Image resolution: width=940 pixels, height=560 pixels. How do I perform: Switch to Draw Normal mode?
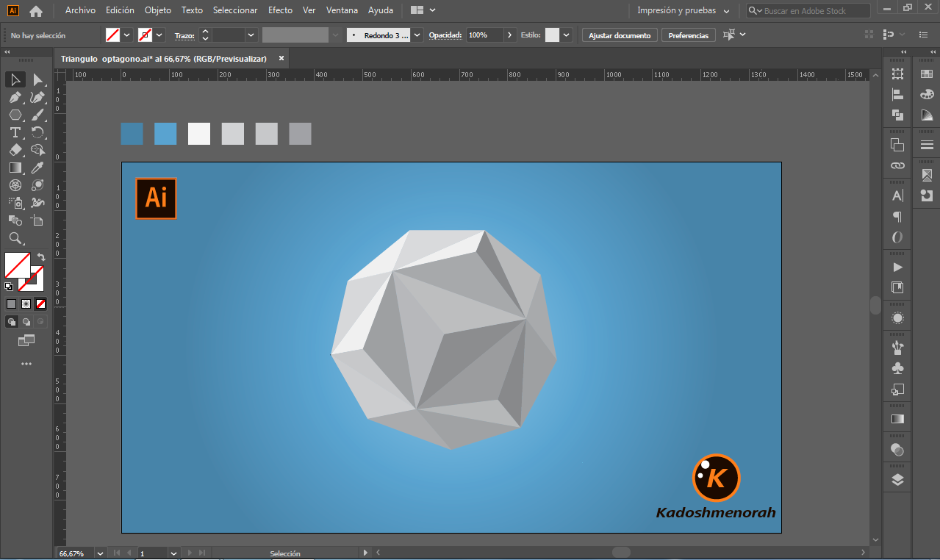[12, 322]
